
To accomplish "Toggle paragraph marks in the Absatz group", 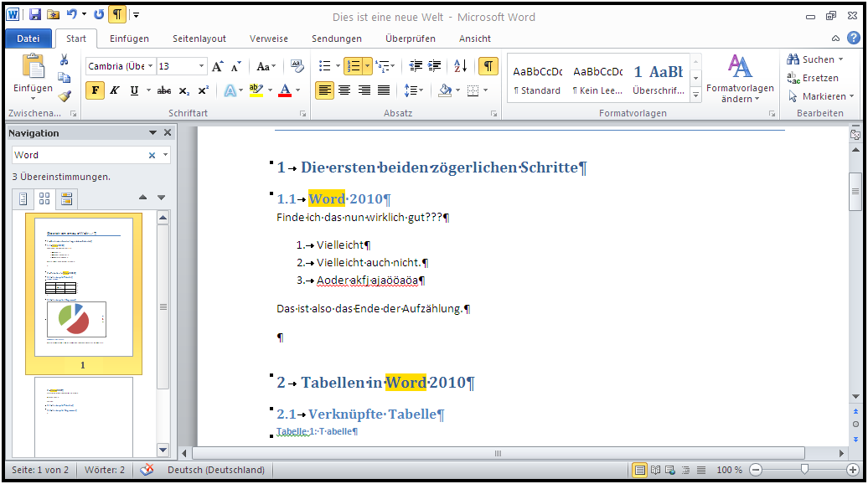I will tap(488, 66).
